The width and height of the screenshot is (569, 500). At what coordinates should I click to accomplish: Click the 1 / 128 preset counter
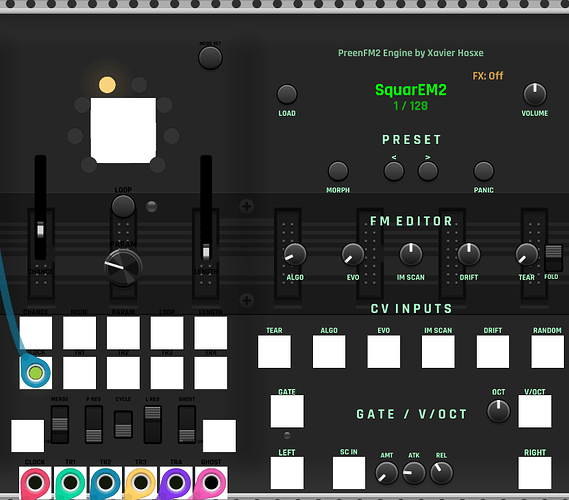[411, 106]
